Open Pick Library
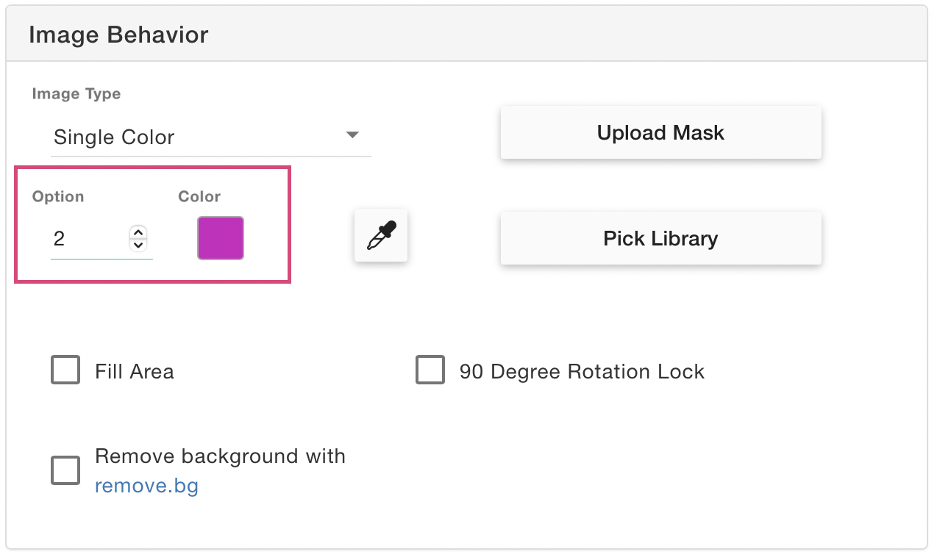This screenshot has width=937, height=560. click(660, 238)
